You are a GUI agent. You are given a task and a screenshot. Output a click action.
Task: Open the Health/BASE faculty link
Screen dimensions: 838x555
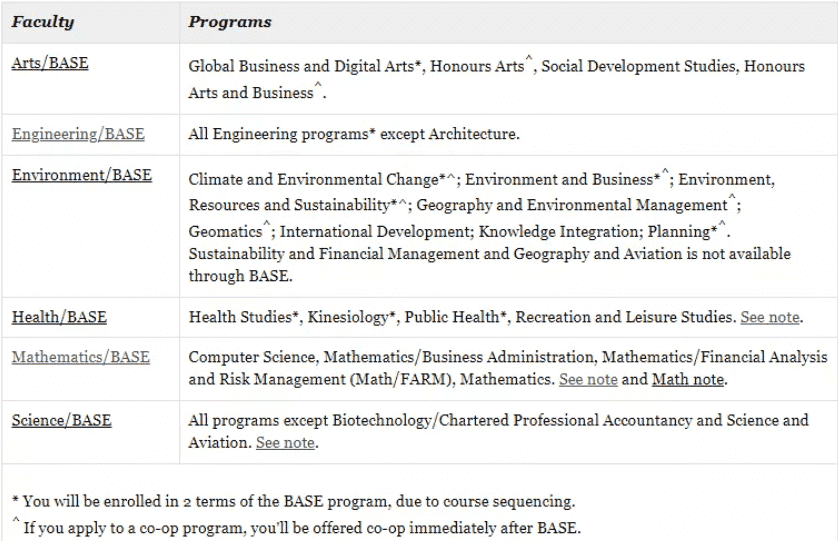pyautogui.click(x=59, y=317)
